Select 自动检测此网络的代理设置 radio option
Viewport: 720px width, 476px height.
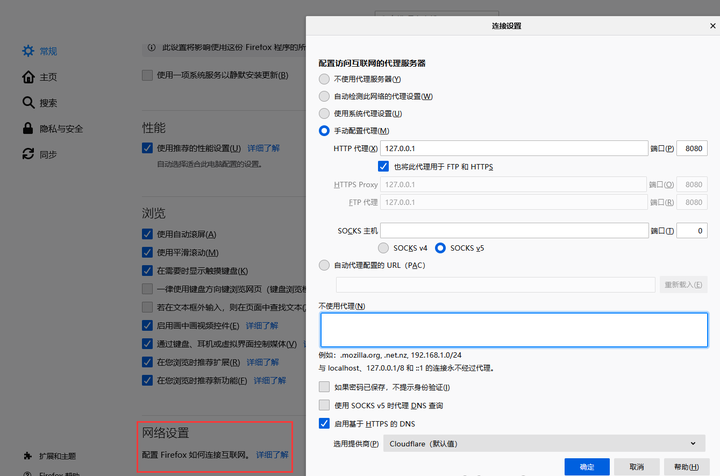pos(324,96)
